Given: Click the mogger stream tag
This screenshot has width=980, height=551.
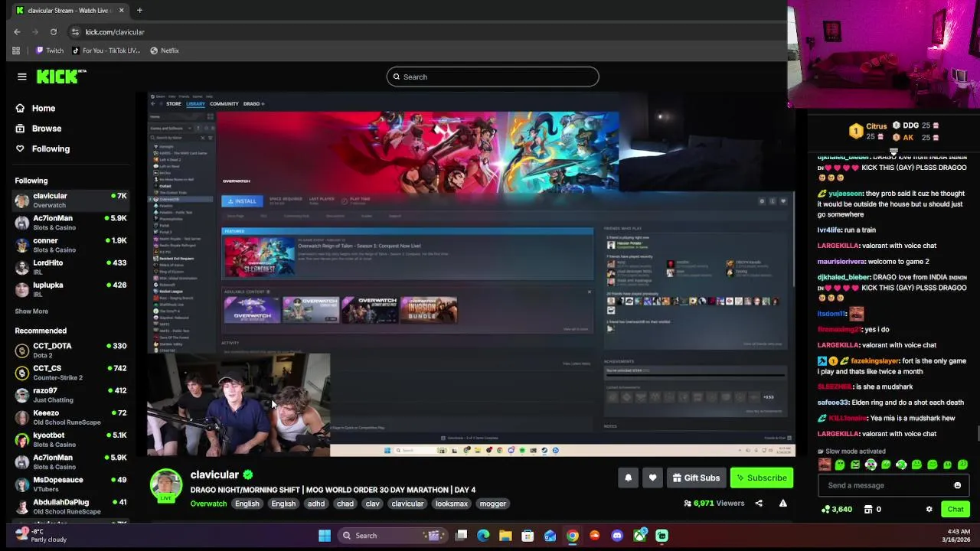Looking at the screenshot, I should [493, 504].
